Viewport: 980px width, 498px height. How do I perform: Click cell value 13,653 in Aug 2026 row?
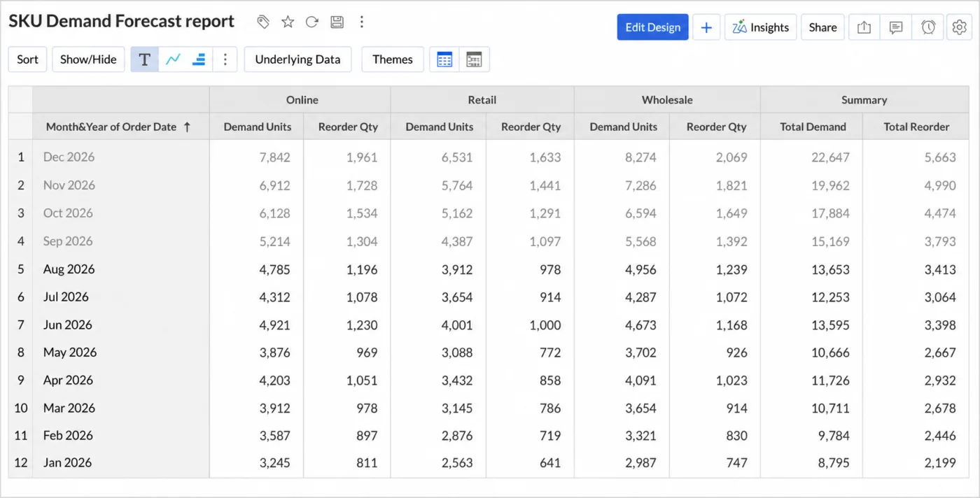830,269
